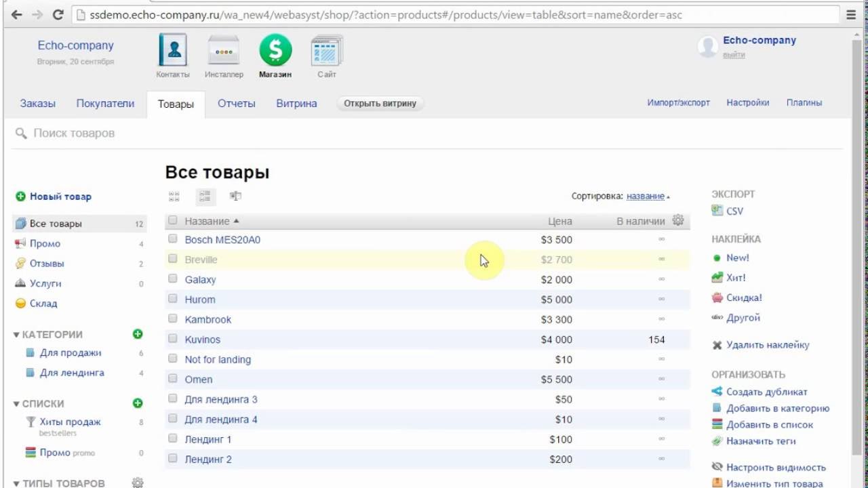868x488 pixels.
Task: Open the Инсталлер app icon
Action: click(x=224, y=51)
